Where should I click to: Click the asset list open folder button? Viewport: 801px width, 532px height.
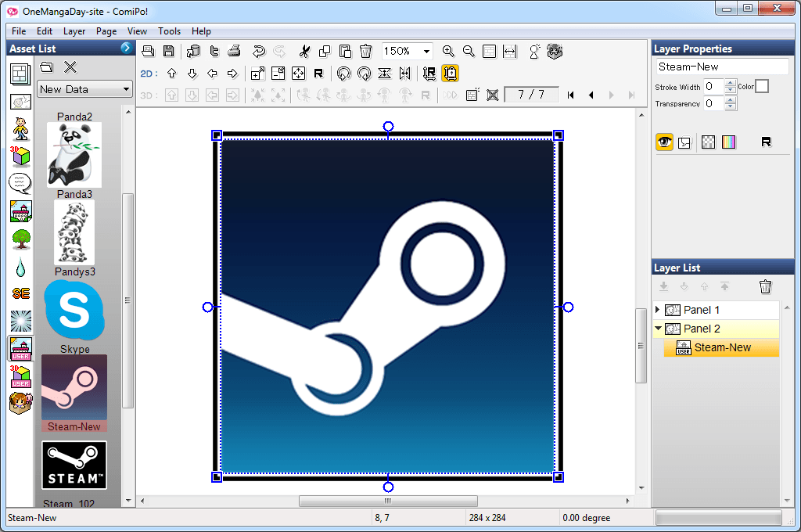[46, 67]
